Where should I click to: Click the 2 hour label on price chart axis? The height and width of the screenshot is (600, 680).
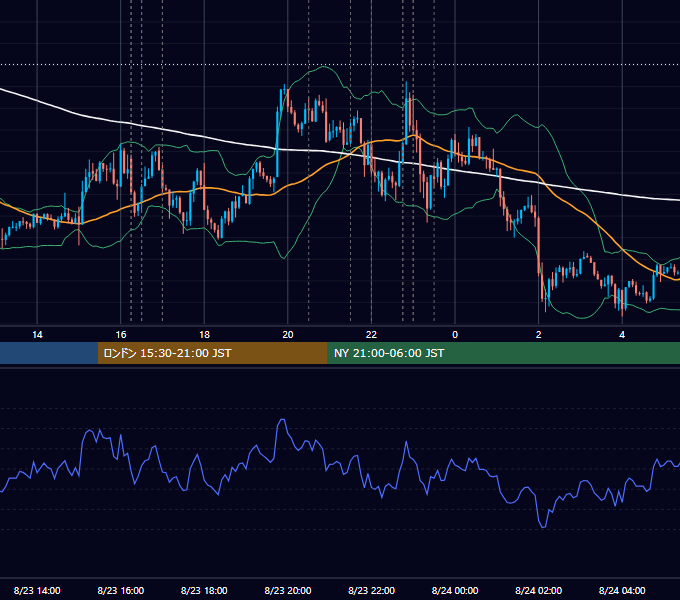click(539, 335)
